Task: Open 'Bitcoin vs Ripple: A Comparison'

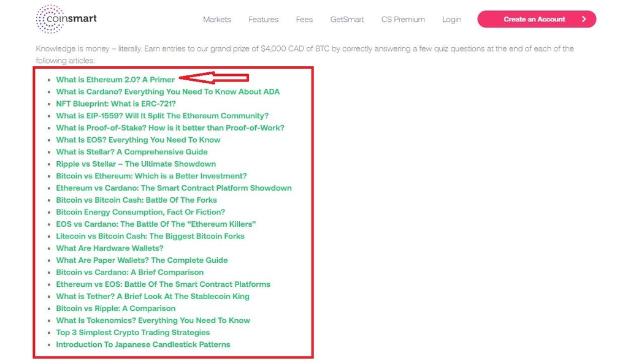Action: tap(116, 308)
